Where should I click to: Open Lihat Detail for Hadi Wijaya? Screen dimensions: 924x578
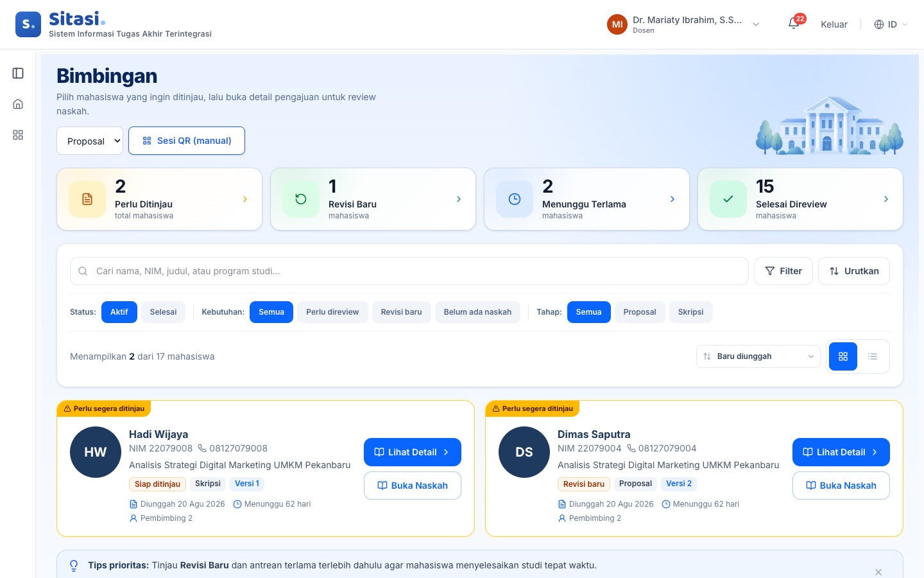click(x=413, y=452)
